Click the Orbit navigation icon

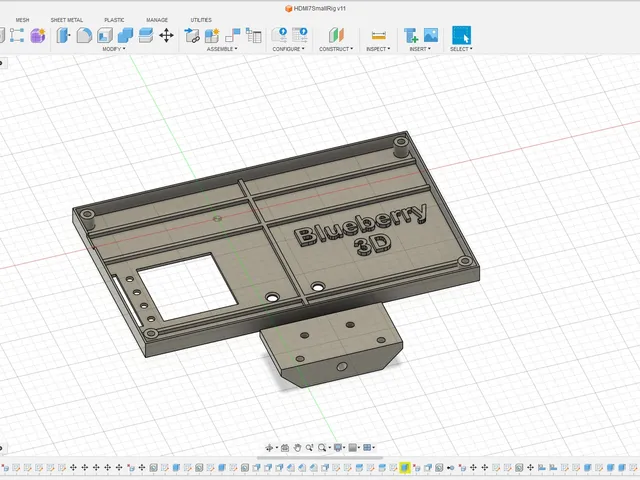(269, 448)
